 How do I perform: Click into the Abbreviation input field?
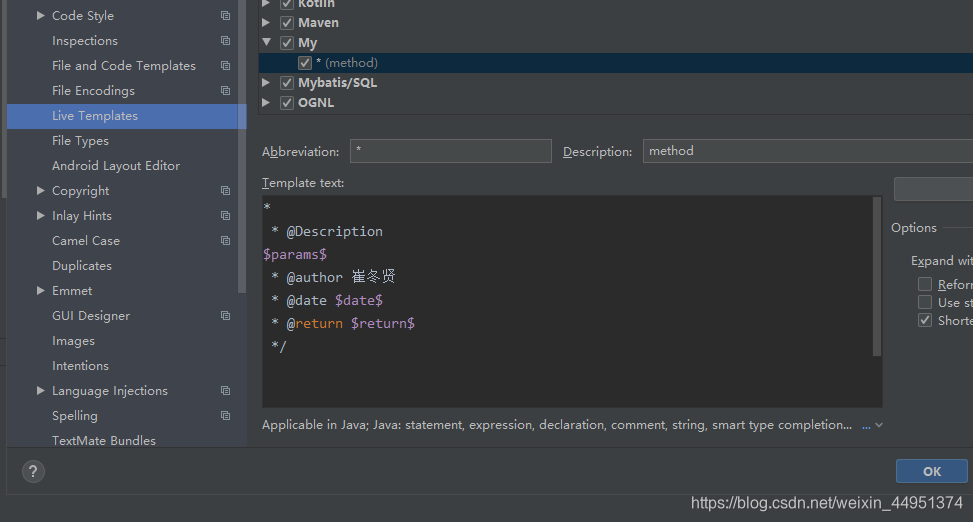(x=451, y=151)
